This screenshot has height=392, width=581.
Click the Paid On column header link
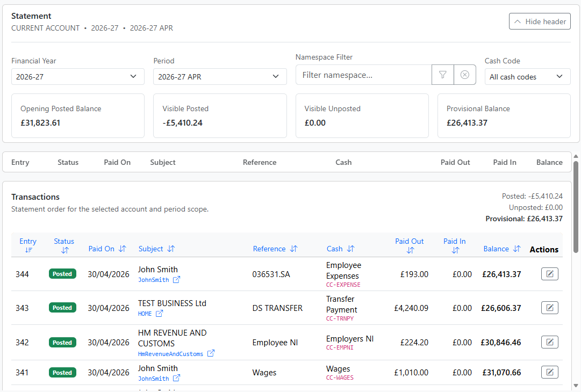(101, 249)
